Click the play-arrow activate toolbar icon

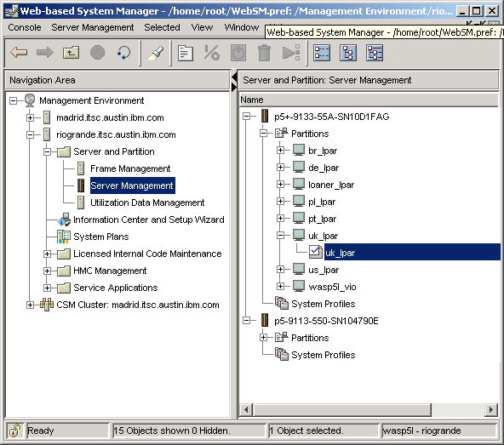[291, 53]
